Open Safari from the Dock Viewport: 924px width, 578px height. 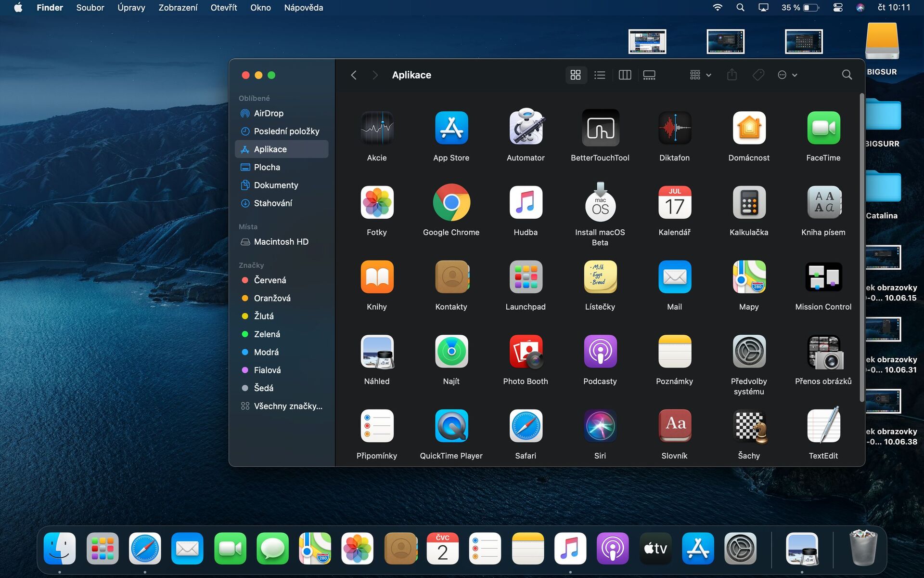point(145,548)
